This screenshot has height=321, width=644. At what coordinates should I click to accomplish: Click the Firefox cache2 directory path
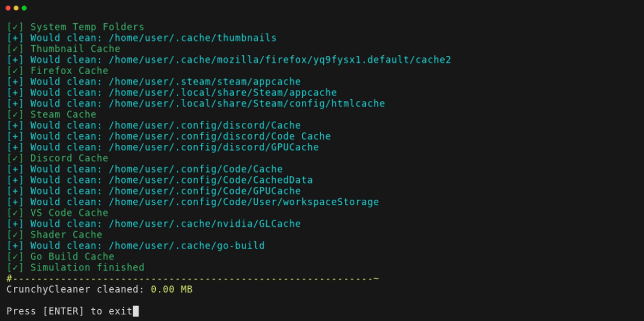click(x=280, y=60)
